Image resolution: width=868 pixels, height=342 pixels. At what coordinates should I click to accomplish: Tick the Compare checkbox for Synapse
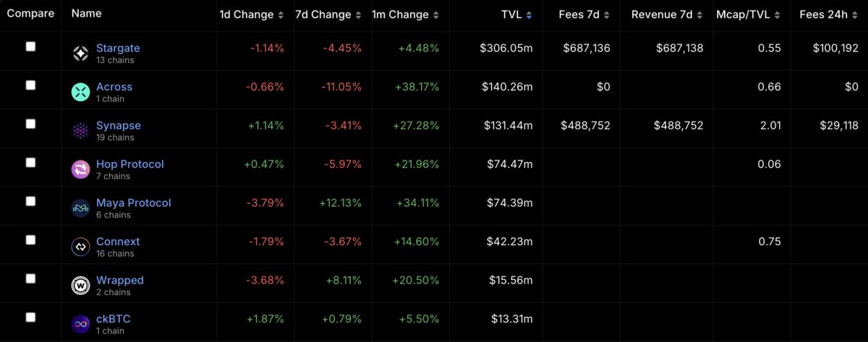click(30, 124)
